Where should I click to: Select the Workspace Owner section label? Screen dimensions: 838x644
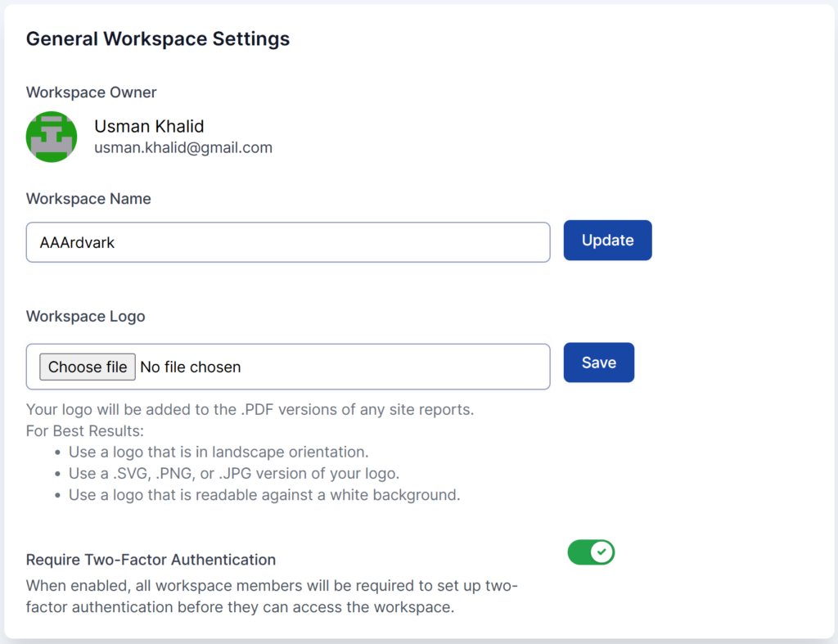coord(91,92)
